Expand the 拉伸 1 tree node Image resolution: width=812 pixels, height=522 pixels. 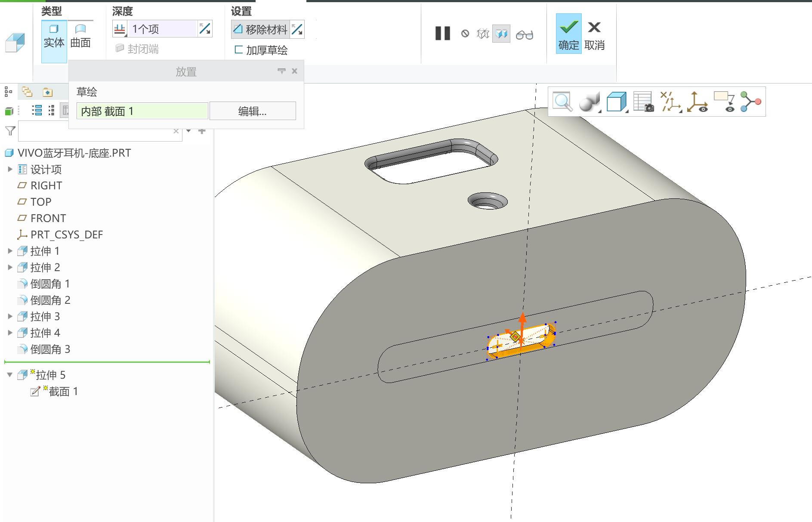coord(10,251)
